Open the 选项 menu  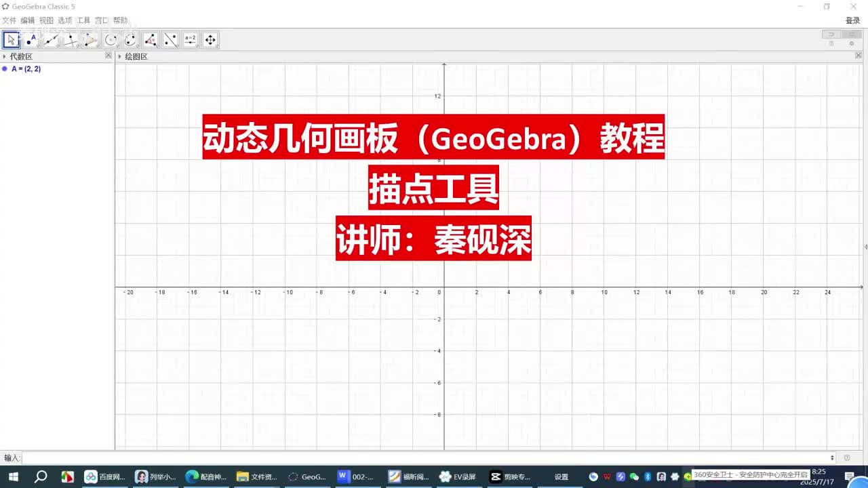point(64,21)
